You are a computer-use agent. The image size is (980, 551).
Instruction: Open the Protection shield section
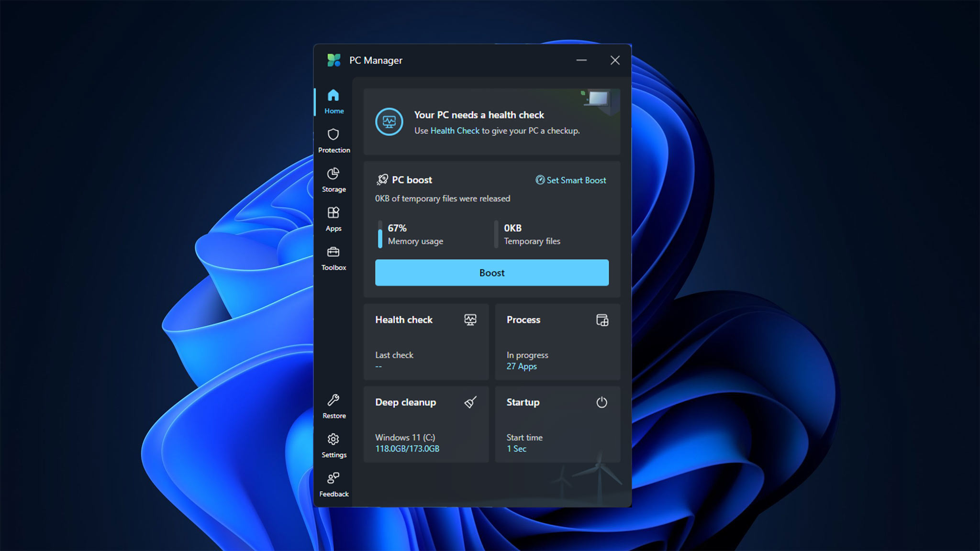(334, 141)
